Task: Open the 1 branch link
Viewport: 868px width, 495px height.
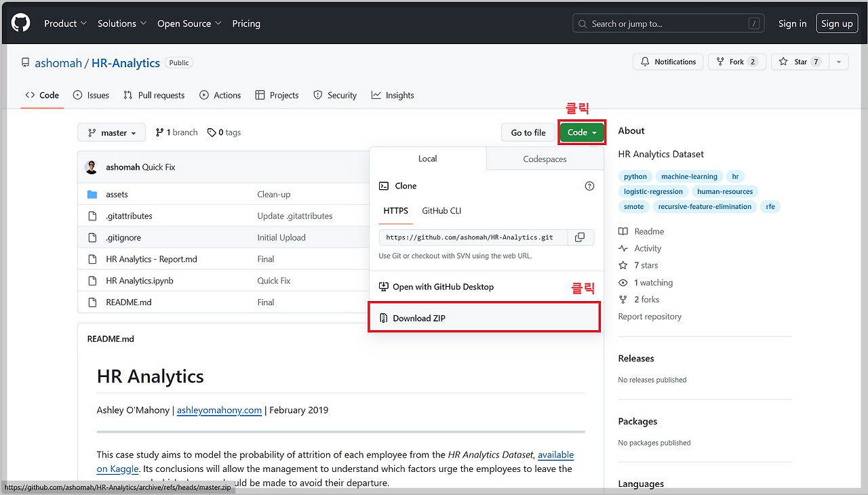Action: 176,133
